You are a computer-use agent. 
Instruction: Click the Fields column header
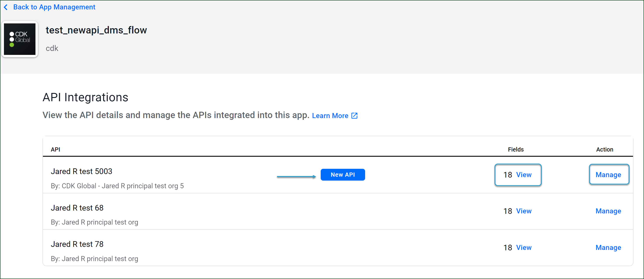point(516,149)
